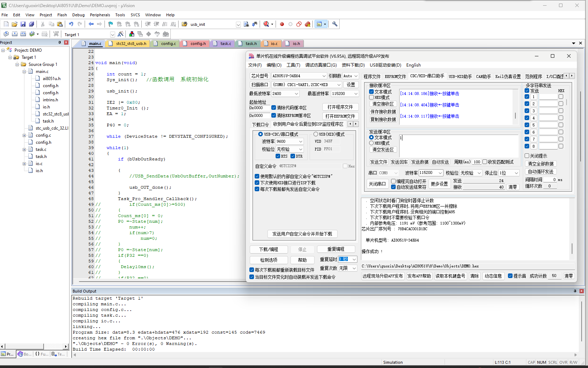Open 资料下载(D) menu in STC-ISP
The height and width of the screenshot is (368, 588).
(x=353, y=65)
